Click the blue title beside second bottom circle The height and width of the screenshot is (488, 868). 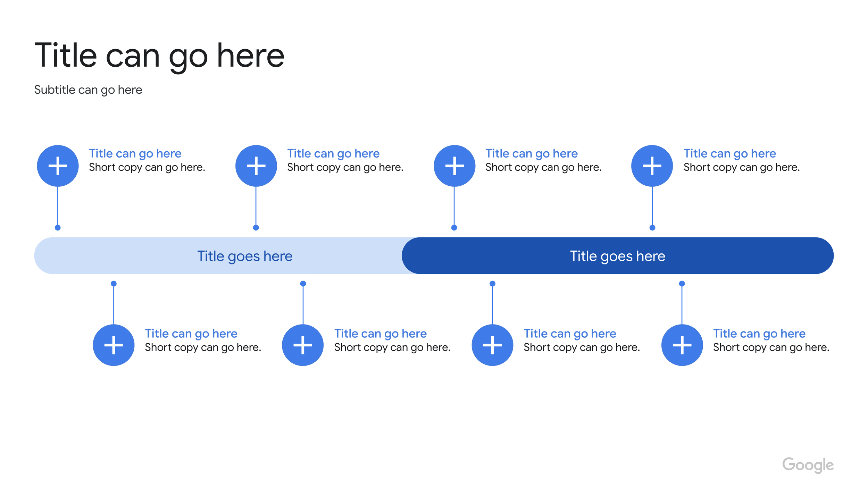point(381,334)
